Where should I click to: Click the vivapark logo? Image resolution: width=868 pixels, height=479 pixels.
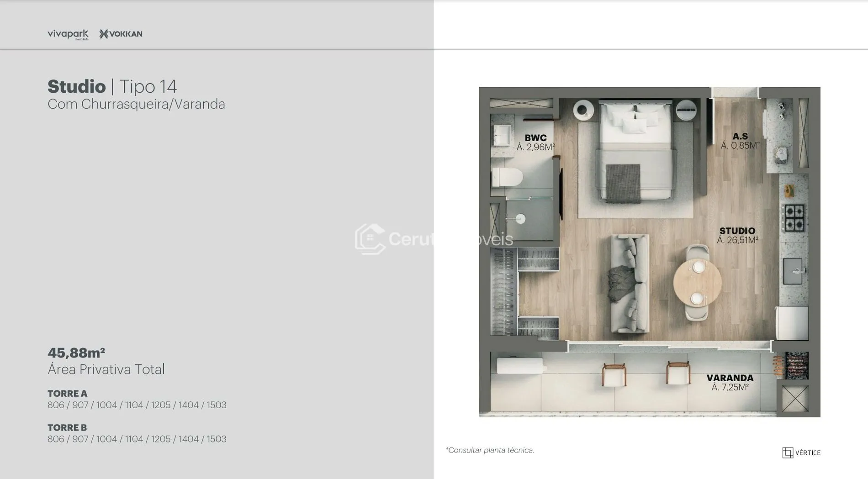coord(68,34)
